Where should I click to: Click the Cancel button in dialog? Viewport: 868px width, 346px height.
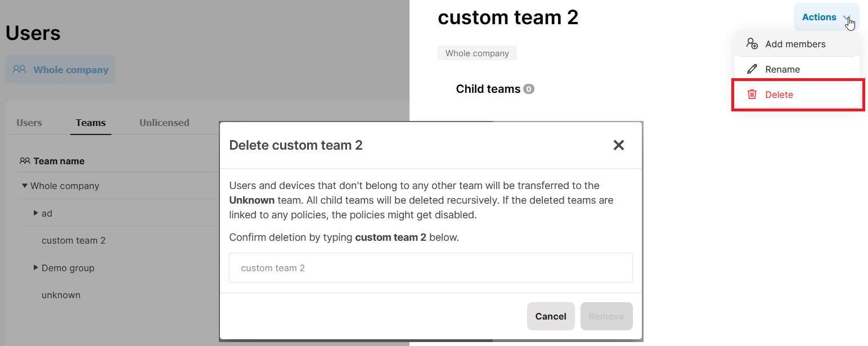551,316
